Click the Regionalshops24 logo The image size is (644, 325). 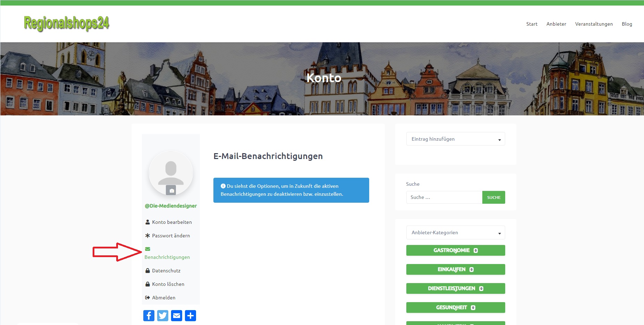[x=66, y=24]
